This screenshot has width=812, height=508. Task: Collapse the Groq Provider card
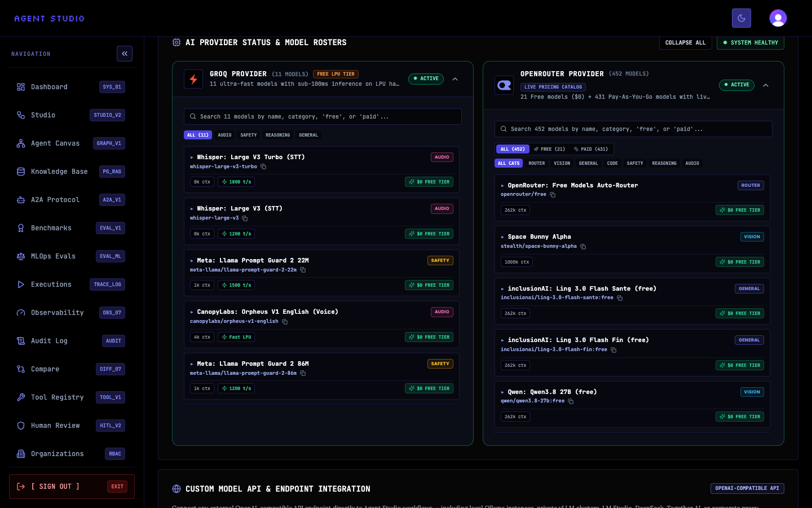point(455,79)
